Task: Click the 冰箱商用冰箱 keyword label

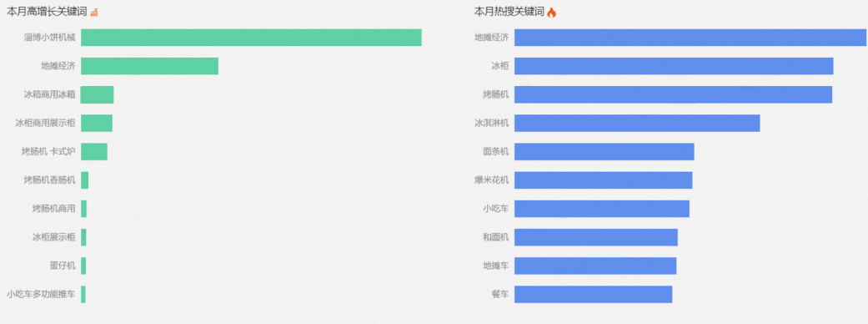Action: [x=50, y=94]
